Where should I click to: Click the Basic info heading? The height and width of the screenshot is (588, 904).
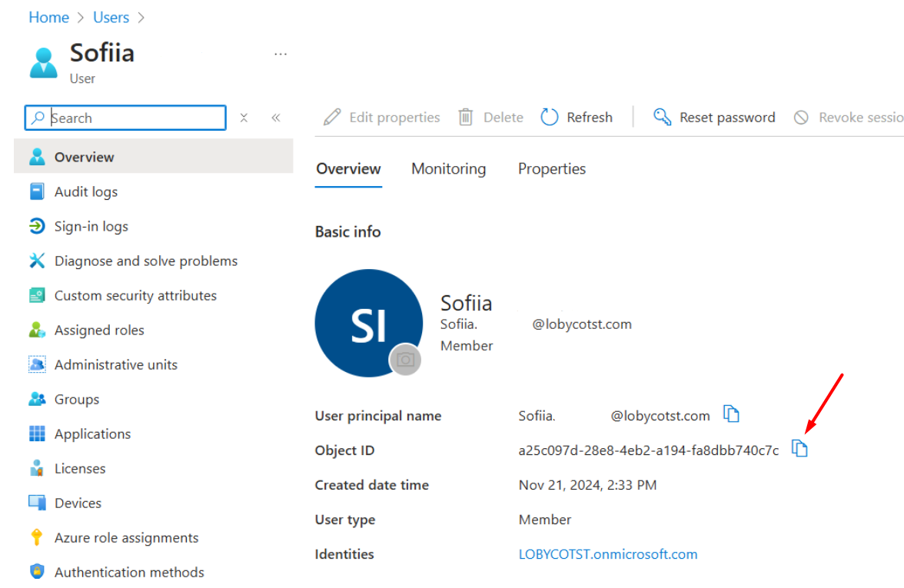347,232
